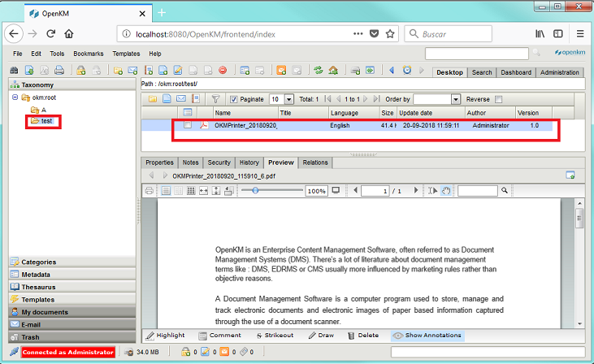
Task: Go to next page in preview
Action: [416, 190]
